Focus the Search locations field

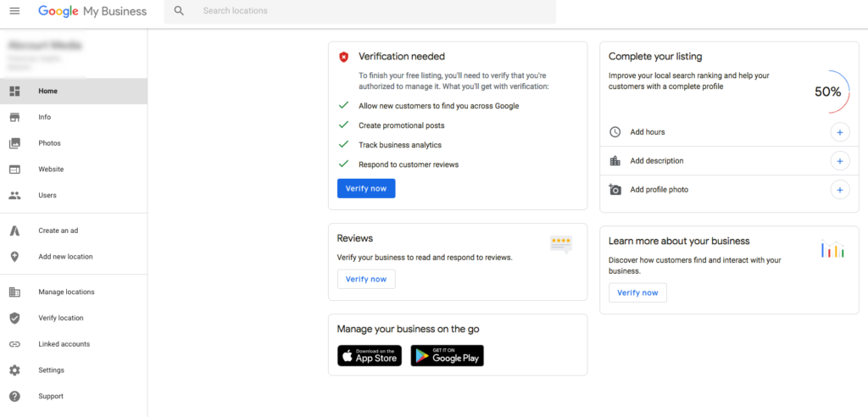pyautogui.click(x=359, y=11)
